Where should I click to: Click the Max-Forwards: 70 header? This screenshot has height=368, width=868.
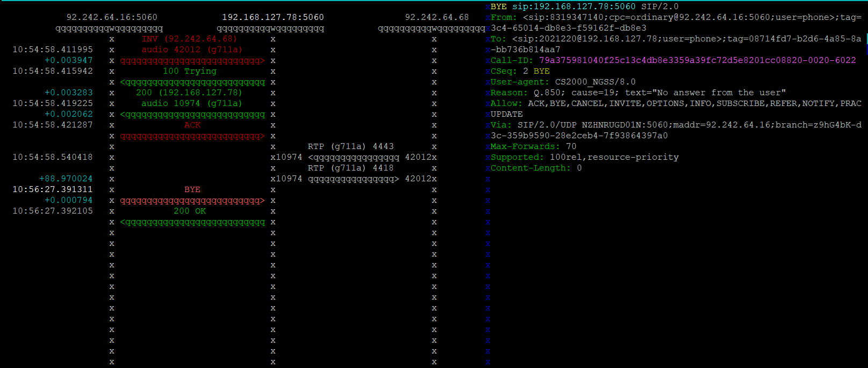point(533,146)
